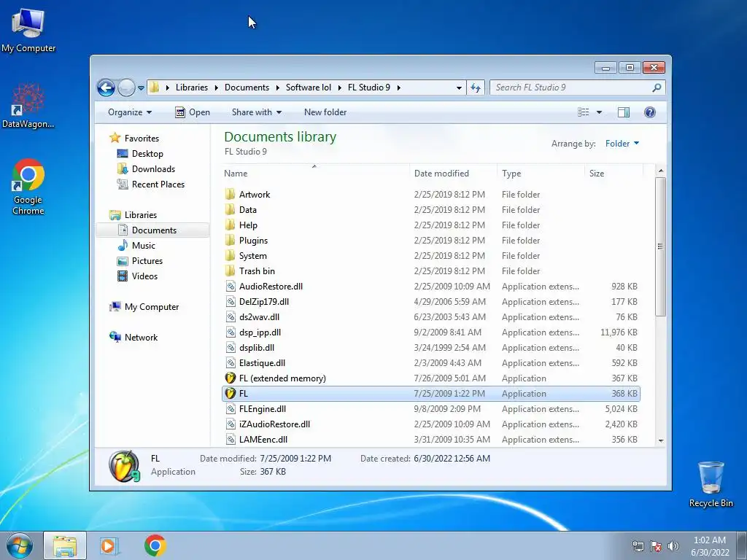The width and height of the screenshot is (747, 560).
Task: Click the Search FL Studio 9 field
Action: 570,87
